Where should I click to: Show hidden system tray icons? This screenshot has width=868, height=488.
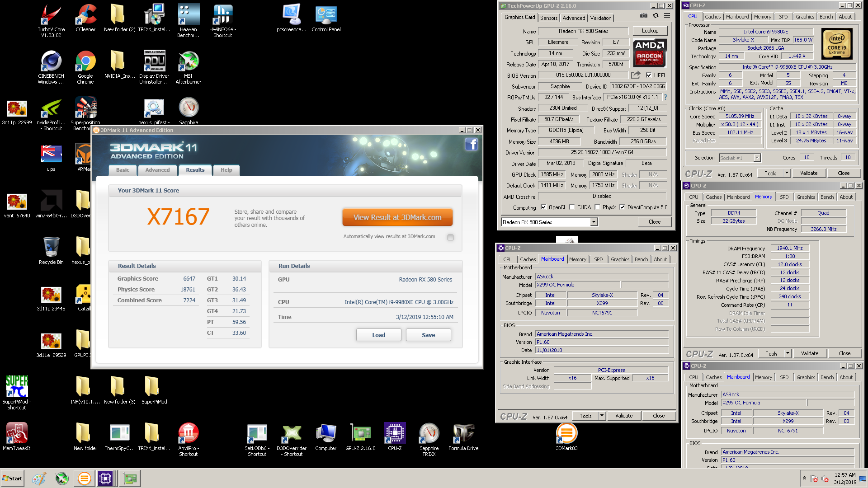click(x=804, y=478)
